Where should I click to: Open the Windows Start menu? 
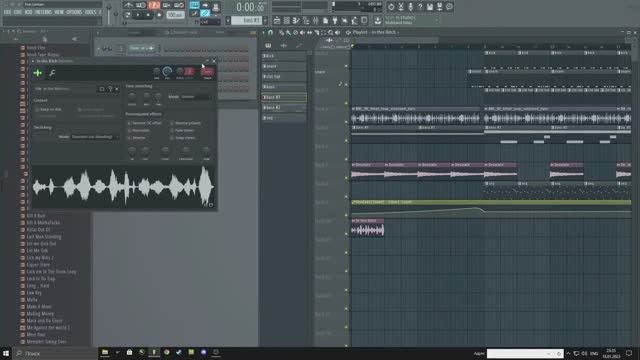coord(6,353)
